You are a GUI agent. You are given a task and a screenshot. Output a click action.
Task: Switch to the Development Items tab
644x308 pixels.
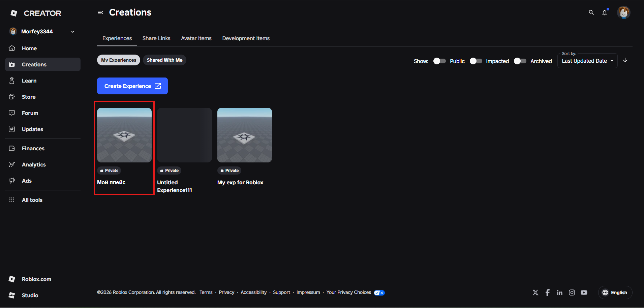coord(246,38)
